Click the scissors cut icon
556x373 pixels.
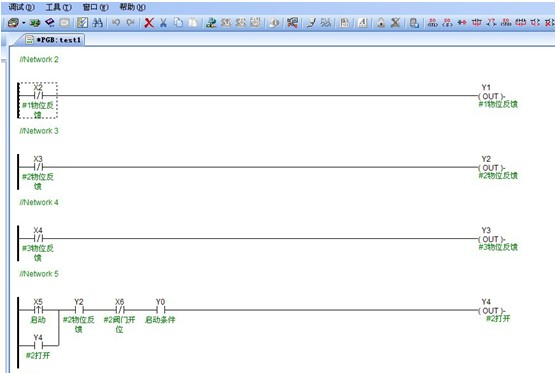(163, 23)
